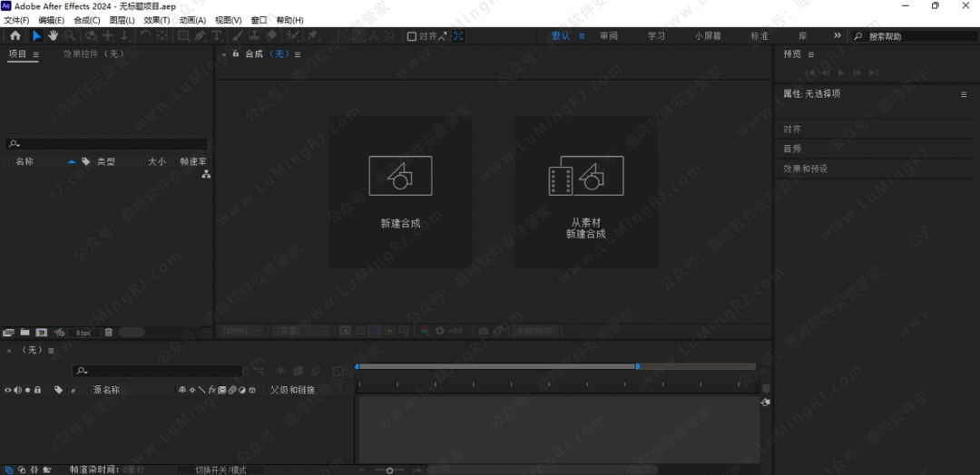Click the trash delete icon in Project panel
Image resolution: width=980 pixels, height=475 pixels.
click(108, 333)
